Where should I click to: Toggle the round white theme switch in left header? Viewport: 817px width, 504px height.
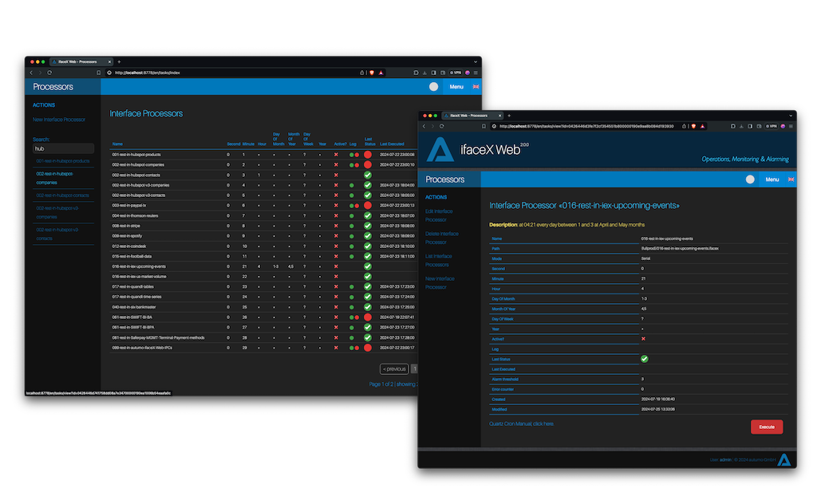pos(433,87)
